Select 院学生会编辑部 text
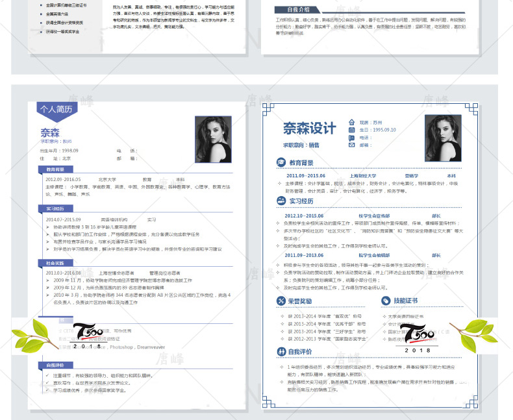 374,255
